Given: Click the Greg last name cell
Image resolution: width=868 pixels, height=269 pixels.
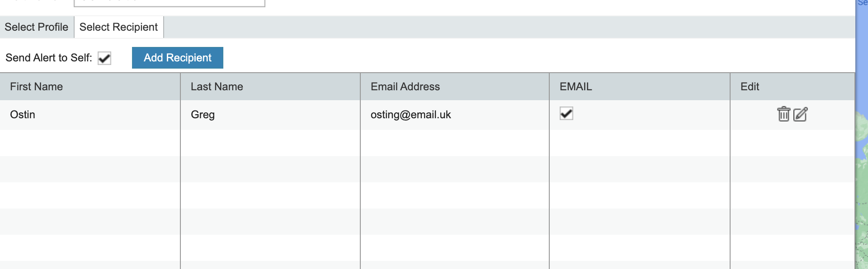Looking at the screenshot, I should [x=203, y=115].
